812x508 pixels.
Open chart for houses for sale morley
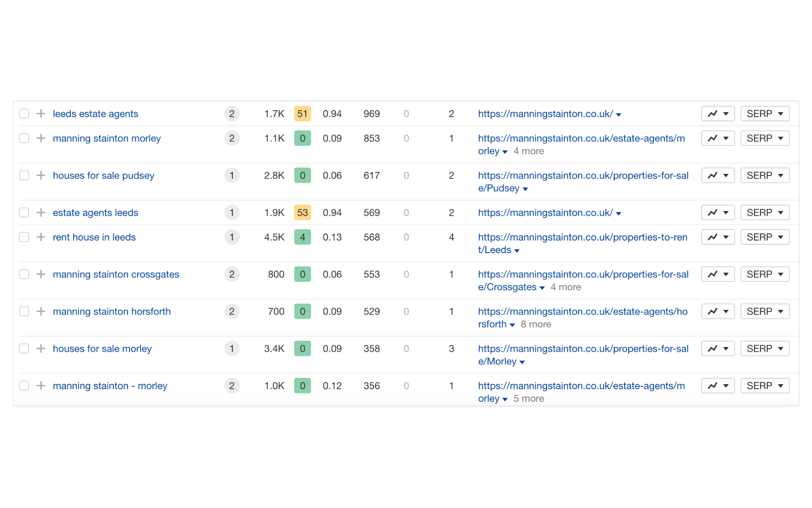coord(718,349)
